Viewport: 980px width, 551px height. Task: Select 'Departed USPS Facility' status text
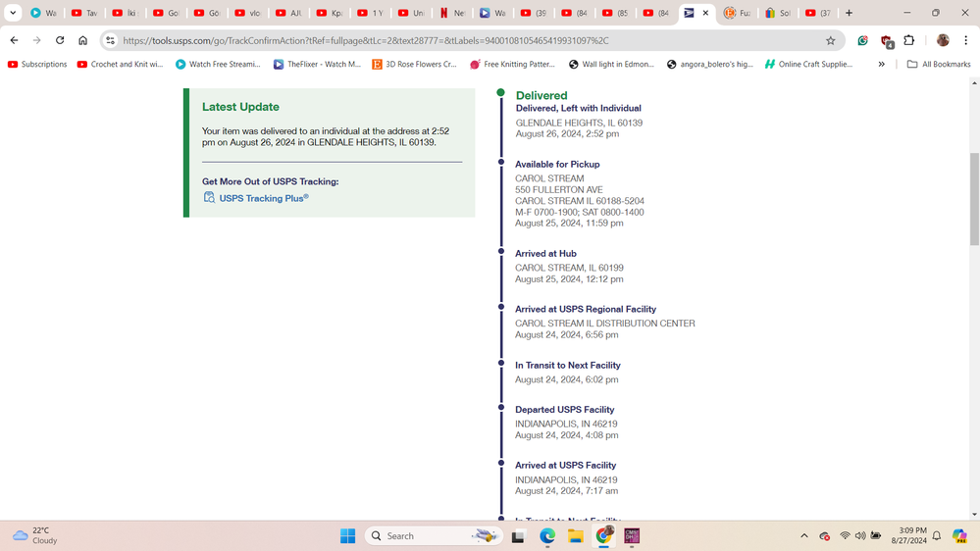coord(564,409)
